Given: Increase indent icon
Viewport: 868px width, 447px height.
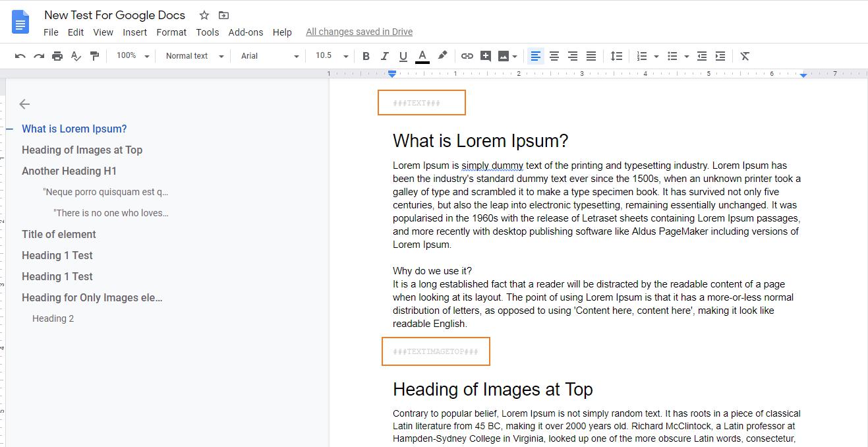Looking at the screenshot, I should (x=720, y=56).
